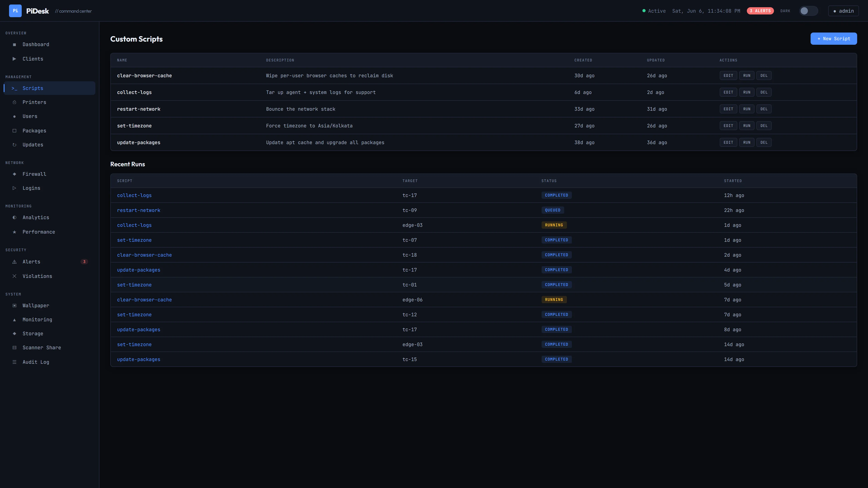Click the Monitoring triangle icon under System

pos(14,320)
